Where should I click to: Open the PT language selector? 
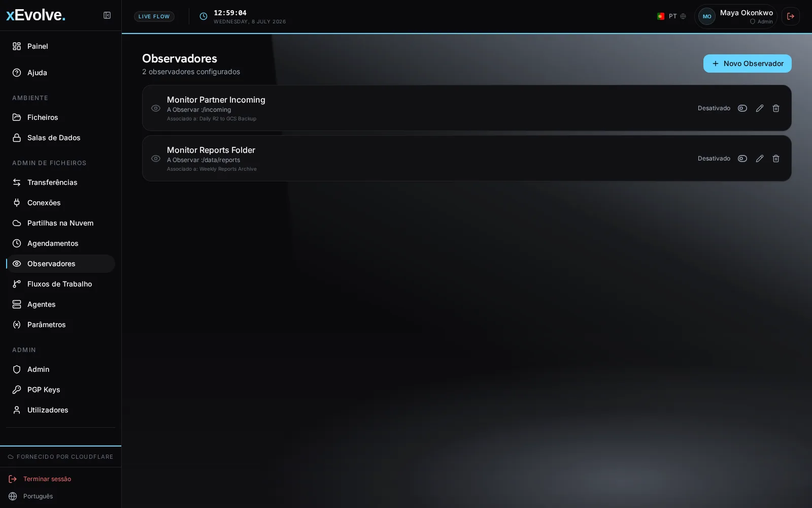pyautogui.click(x=671, y=16)
